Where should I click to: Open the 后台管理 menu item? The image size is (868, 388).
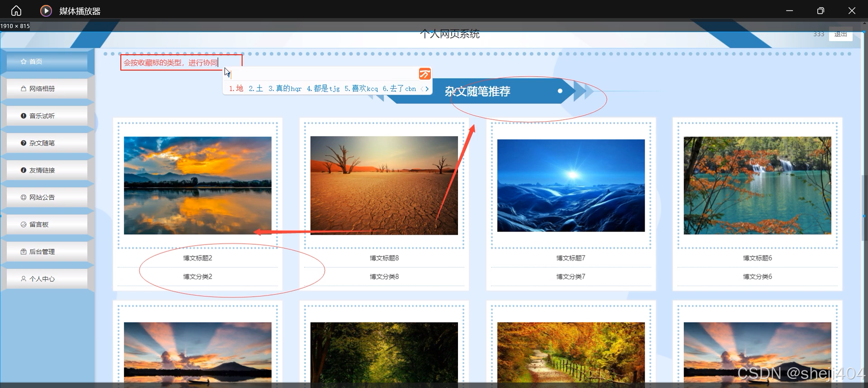(x=47, y=251)
